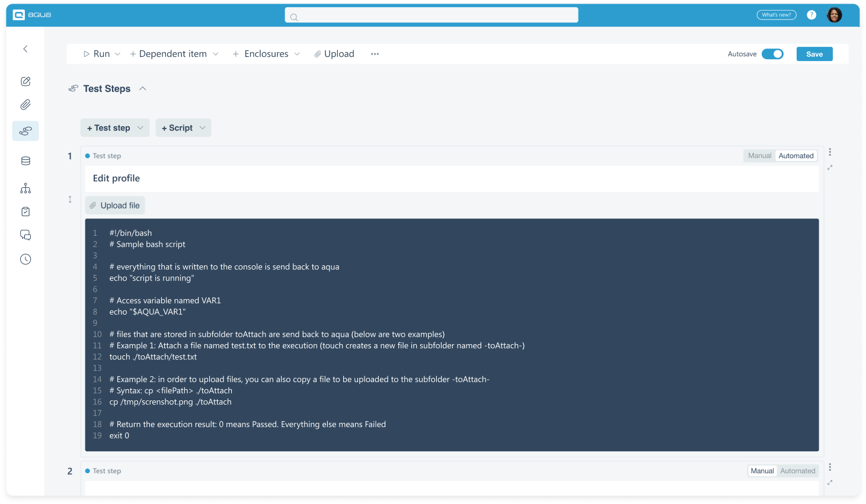Open the Edit item icon in sidebar
866x504 pixels.
[x=25, y=81]
